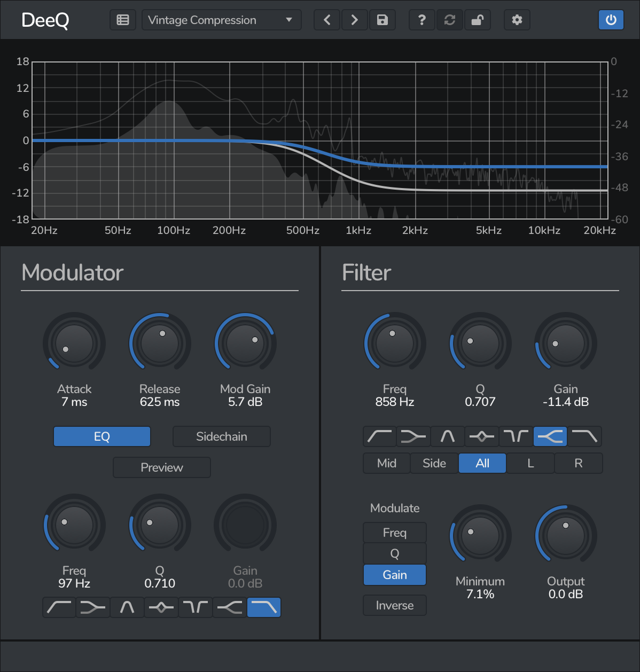Choose Filter band-shelf diamond shape icon
The height and width of the screenshot is (672, 640).
coord(482,436)
